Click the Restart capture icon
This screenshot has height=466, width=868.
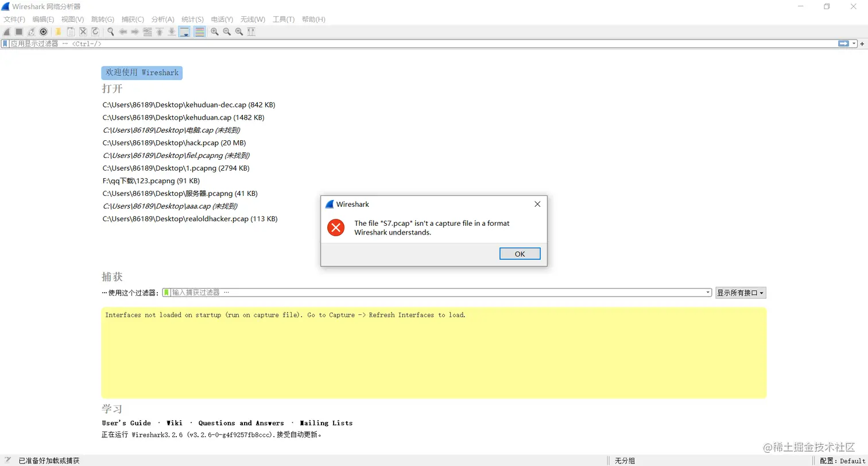(x=31, y=32)
